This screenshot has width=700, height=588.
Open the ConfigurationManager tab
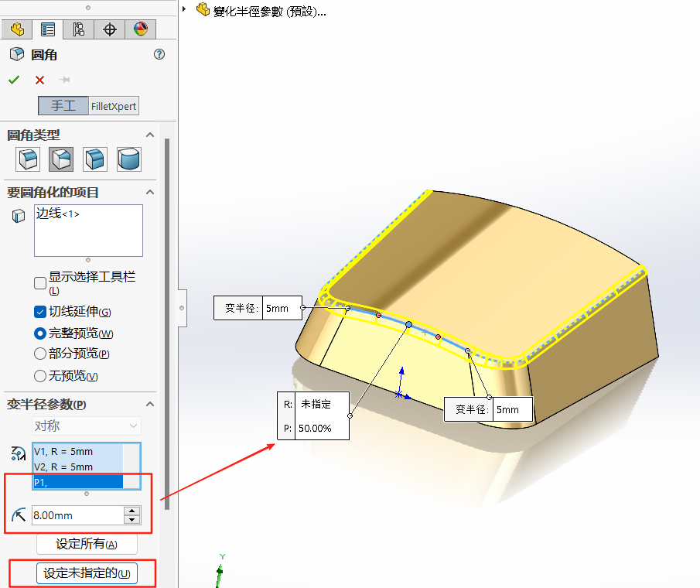tap(79, 29)
